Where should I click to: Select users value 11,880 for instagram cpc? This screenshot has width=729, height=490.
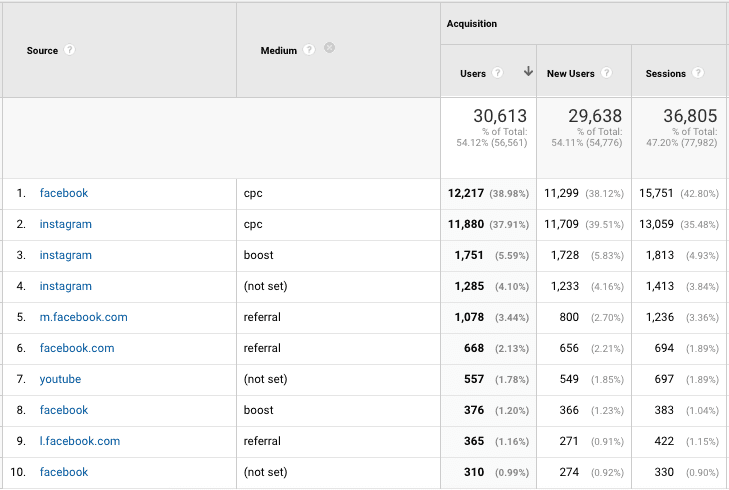point(466,224)
